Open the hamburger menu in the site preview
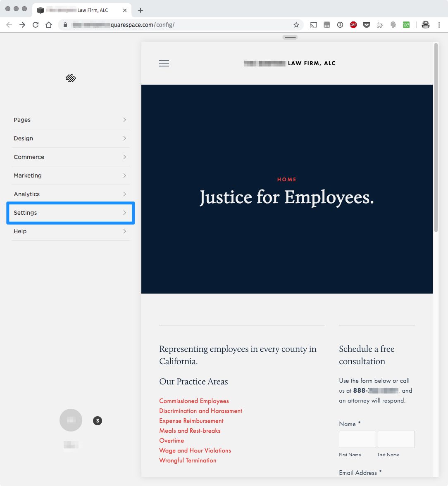 coord(164,63)
